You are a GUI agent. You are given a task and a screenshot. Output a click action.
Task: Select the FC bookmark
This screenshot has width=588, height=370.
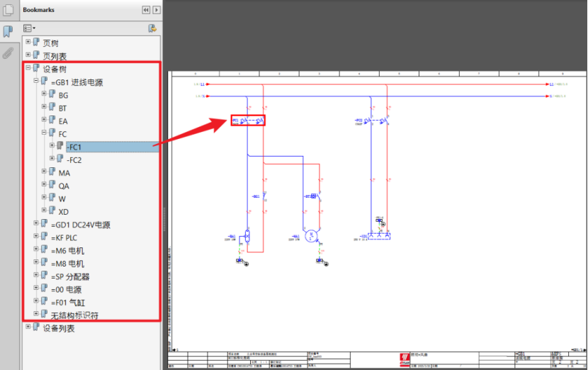62,134
